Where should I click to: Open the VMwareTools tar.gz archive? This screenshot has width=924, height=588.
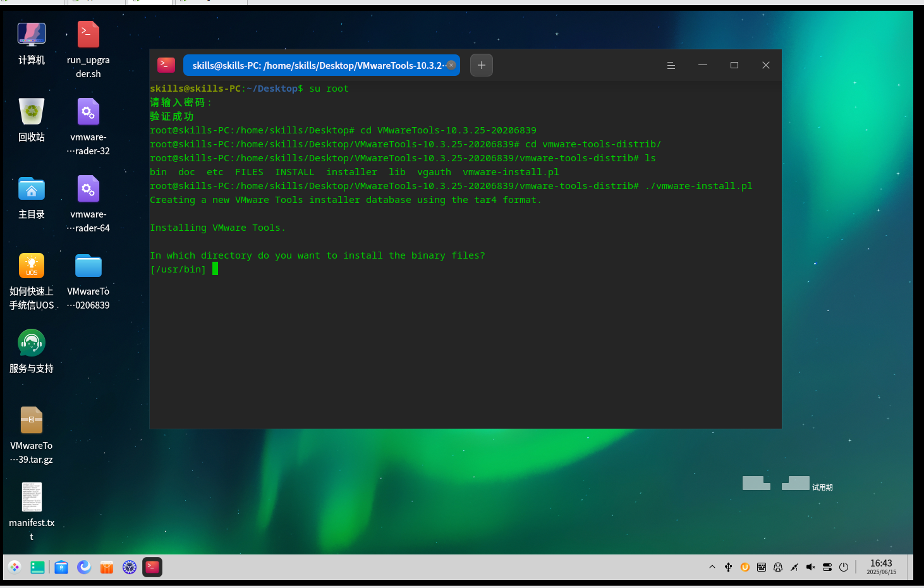(31, 420)
